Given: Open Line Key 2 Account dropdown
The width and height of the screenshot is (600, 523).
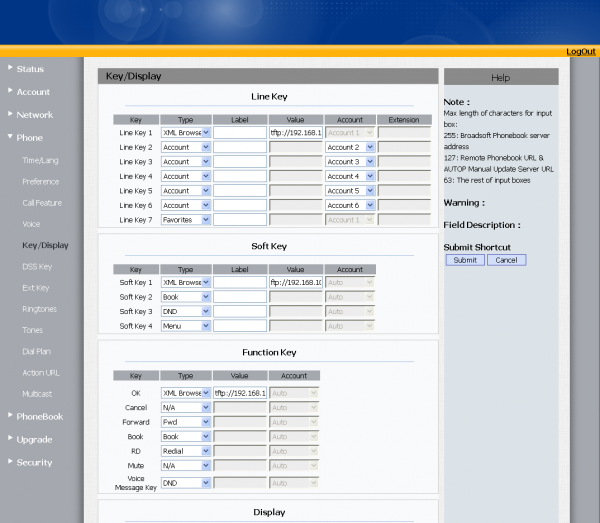Looking at the screenshot, I should (350, 147).
